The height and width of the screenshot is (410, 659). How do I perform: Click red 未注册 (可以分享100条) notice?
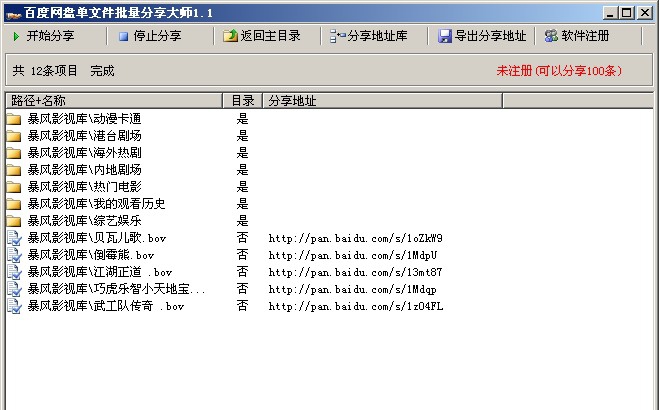coord(559,71)
